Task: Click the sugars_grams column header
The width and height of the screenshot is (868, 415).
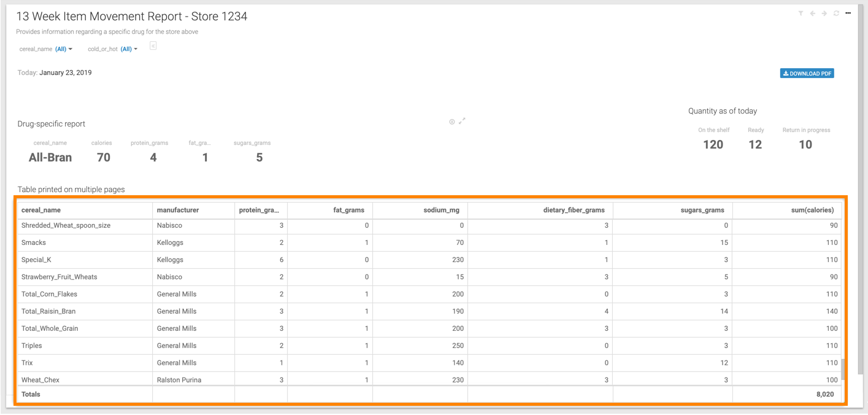Action: [x=702, y=210]
